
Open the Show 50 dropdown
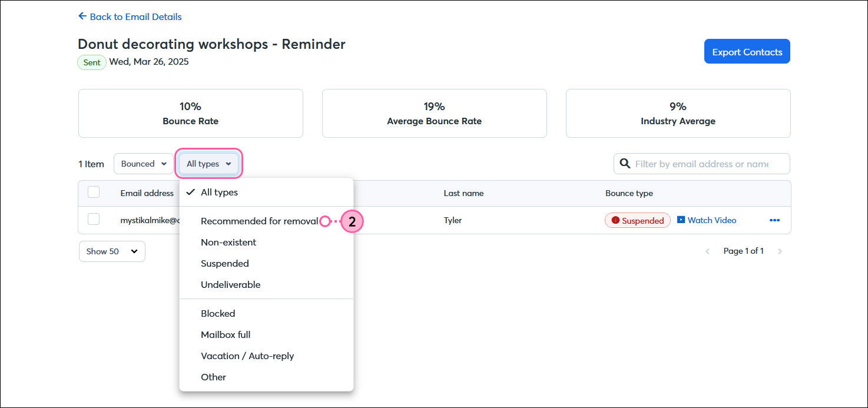(112, 251)
